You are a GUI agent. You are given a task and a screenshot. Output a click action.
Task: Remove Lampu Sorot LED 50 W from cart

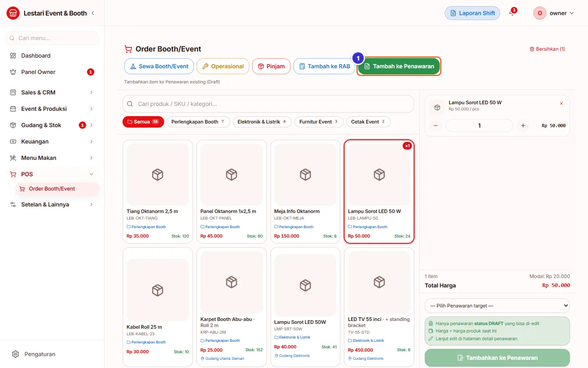[561, 103]
